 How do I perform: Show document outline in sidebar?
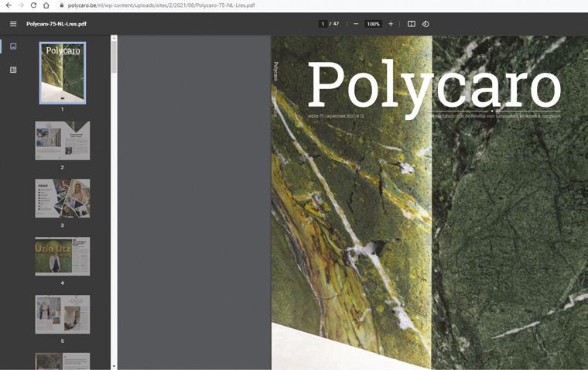13,70
